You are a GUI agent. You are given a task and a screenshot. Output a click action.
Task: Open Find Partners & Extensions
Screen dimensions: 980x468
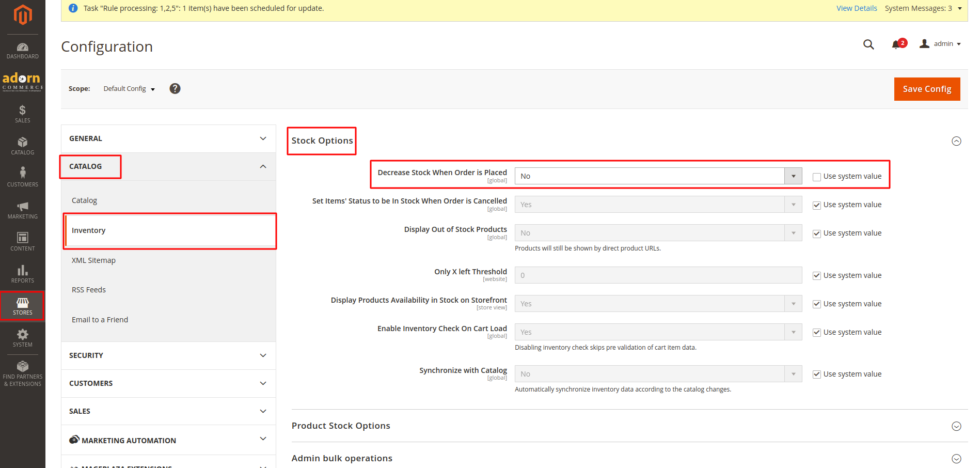pyautogui.click(x=23, y=373)
